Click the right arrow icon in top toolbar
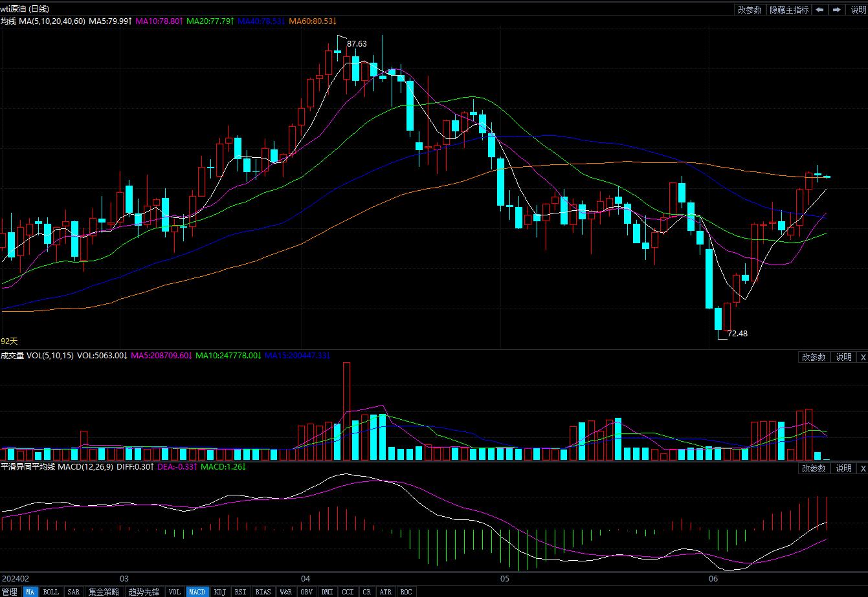This screenshot has height=597, width=868. pos(837,10)
